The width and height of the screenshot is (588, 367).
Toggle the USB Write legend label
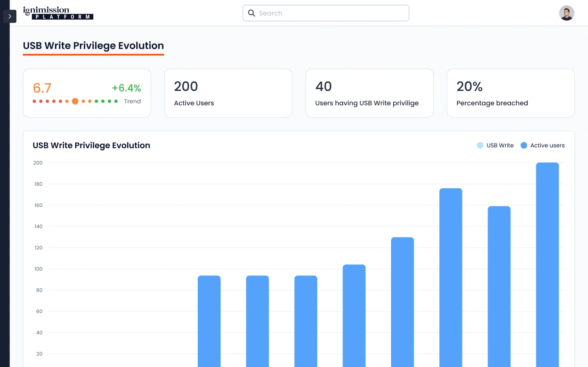point(500,146)
